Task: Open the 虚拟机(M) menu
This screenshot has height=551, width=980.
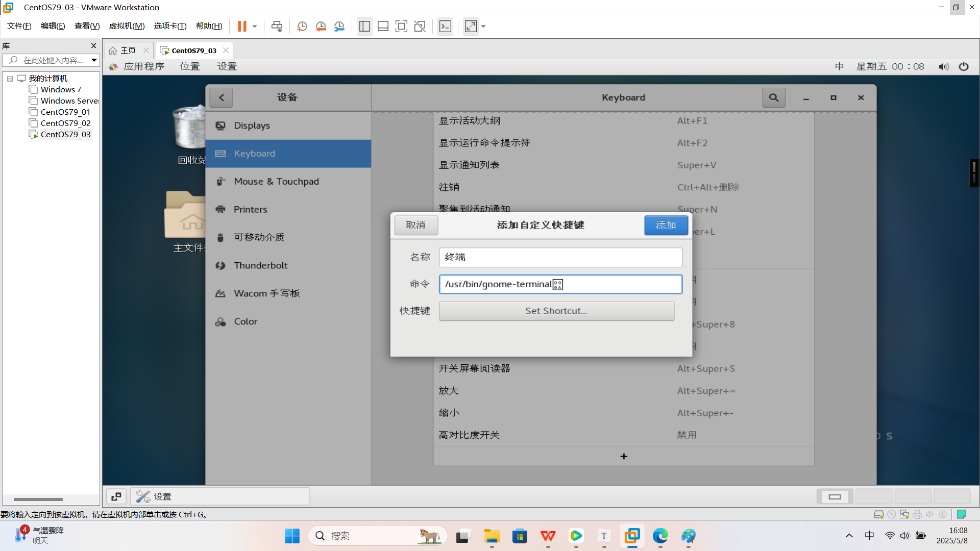Action: point(127,26)
